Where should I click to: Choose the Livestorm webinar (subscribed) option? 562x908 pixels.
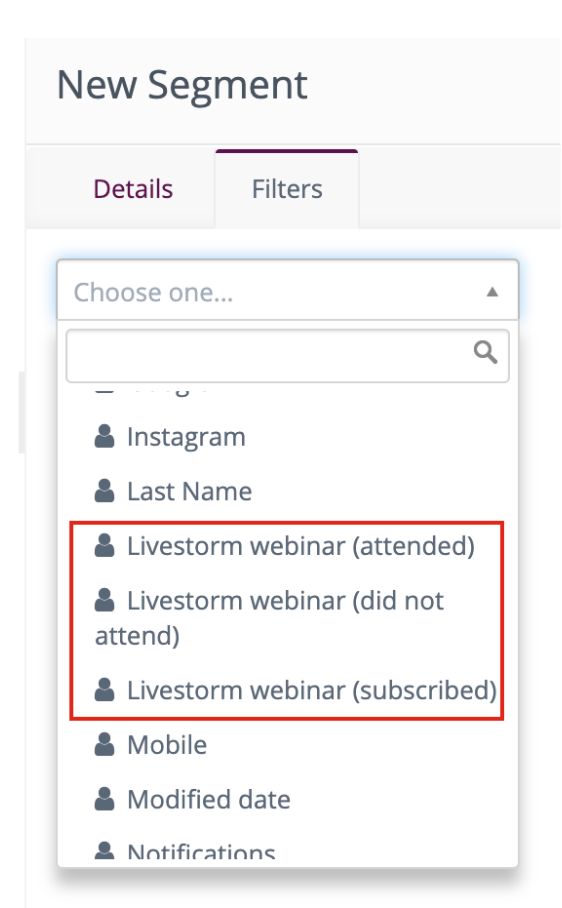click(288, 690)
